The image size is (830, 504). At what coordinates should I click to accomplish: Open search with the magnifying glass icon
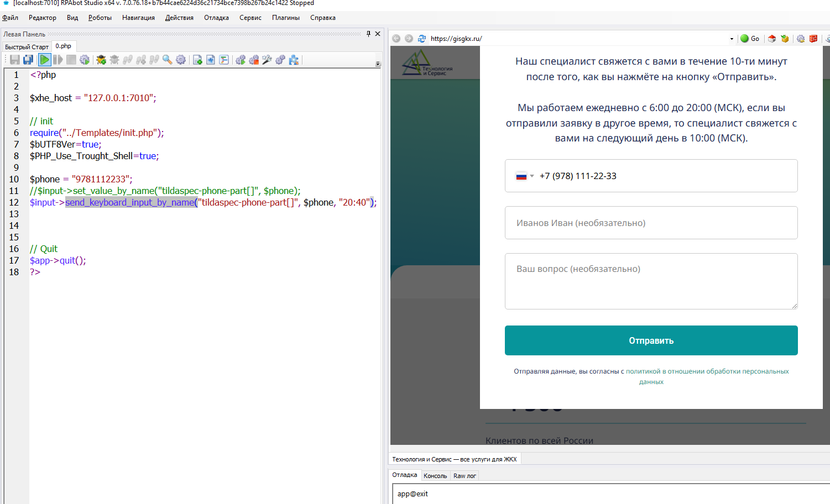[168, 60]
